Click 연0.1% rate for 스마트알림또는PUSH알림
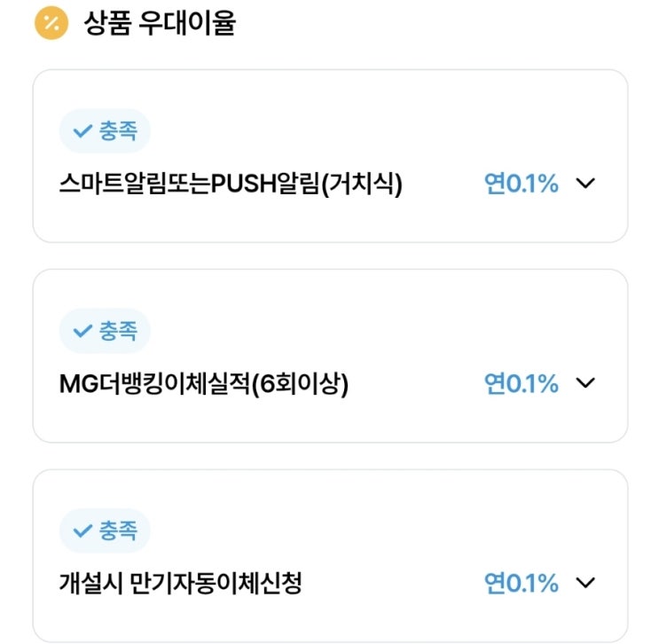The image size is (659, 644). [x=522, y=184]
